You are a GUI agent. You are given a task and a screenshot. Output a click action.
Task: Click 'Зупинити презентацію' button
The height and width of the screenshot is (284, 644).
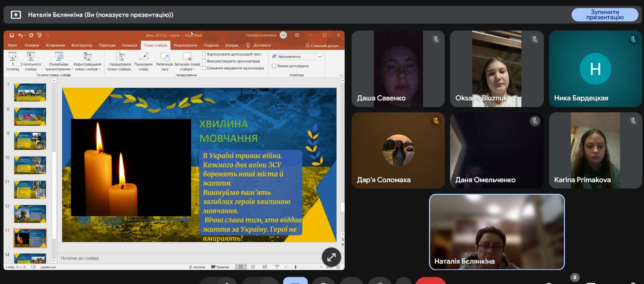[605, 15]
